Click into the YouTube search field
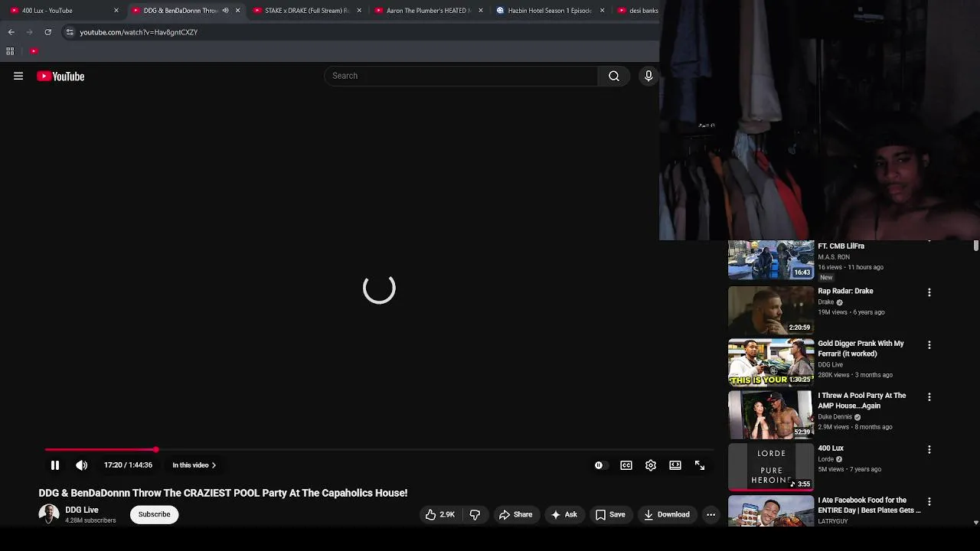The height and width of the screenshot is (551, 980). pos(461,76)
